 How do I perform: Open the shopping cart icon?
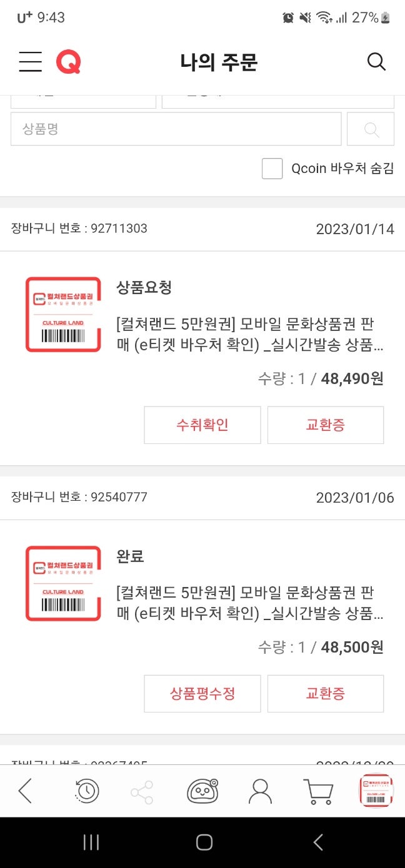318,791
